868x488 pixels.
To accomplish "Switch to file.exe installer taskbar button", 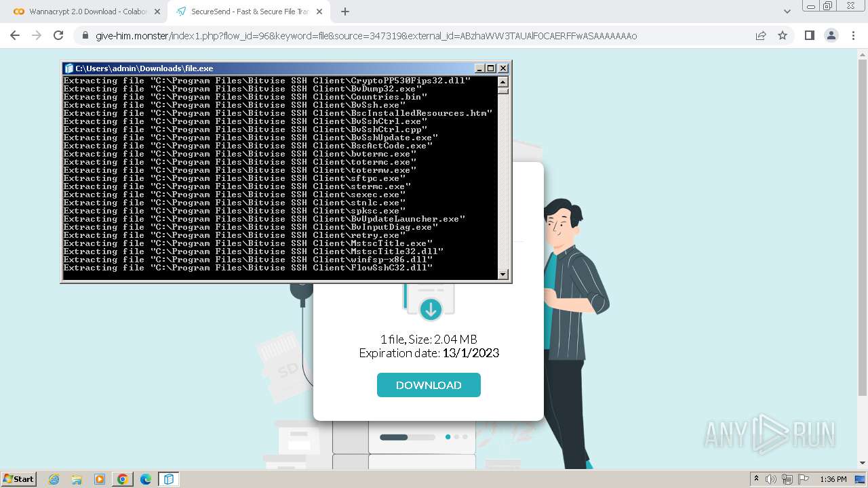I will pyautogui.click(x=168, y=479).
